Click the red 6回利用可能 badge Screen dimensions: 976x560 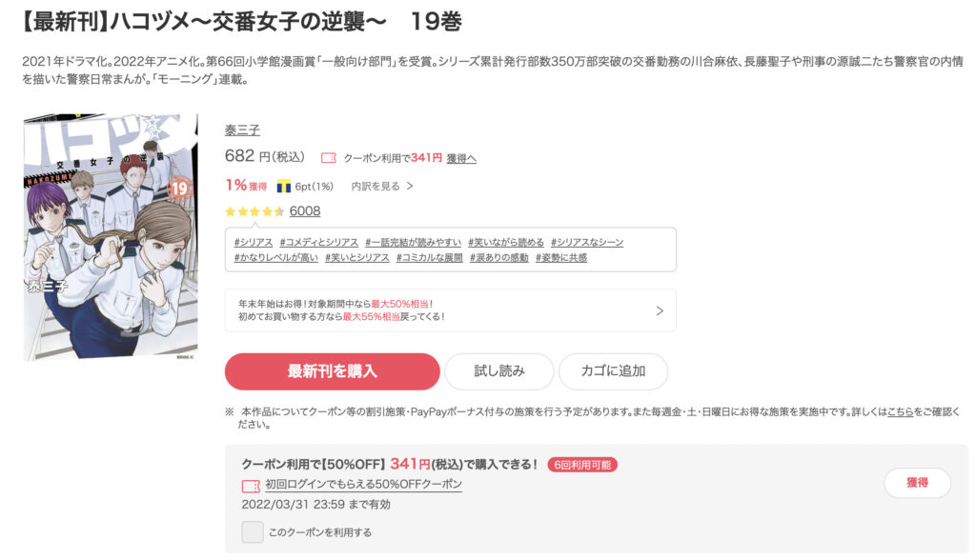(x=582, y=465)
